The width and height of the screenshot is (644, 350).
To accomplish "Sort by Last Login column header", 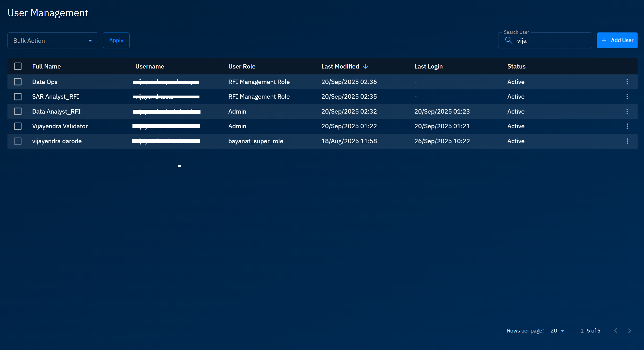I will (428, 66).
